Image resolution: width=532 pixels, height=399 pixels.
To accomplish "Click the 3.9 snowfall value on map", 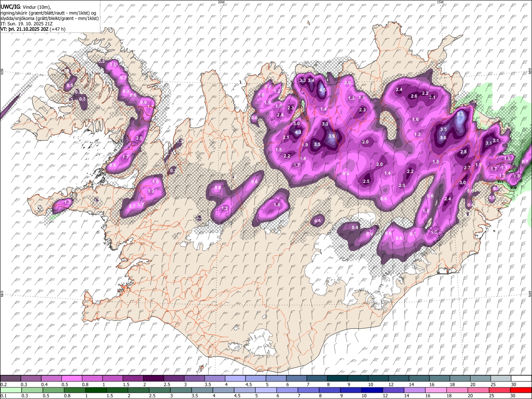I will (332, 136).
